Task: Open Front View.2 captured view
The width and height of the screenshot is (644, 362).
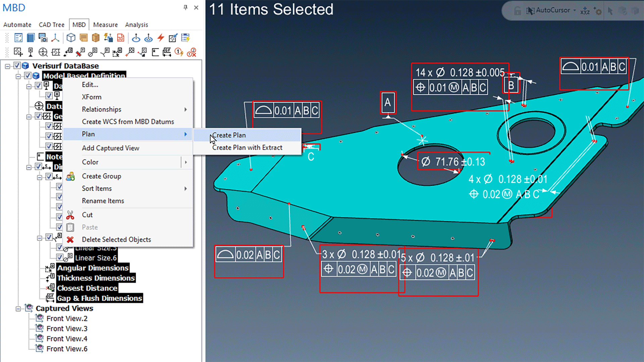Action: 67,318
